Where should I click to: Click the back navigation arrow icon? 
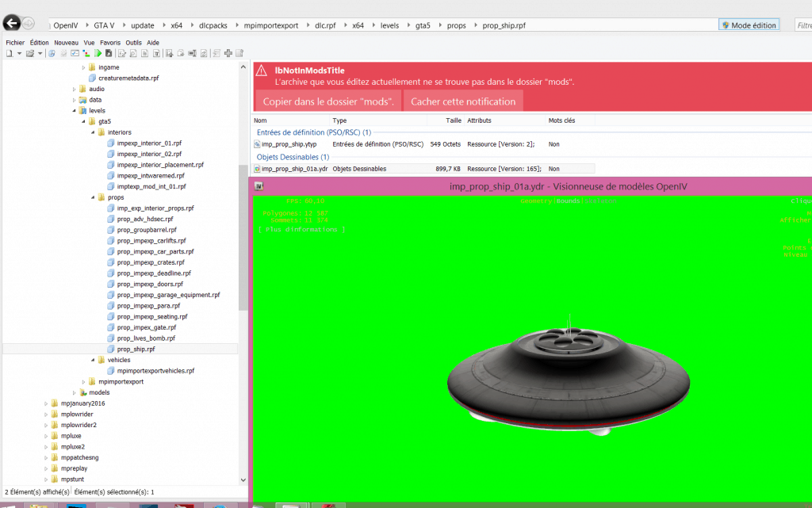pyautogui.click(x=10, y=24)
